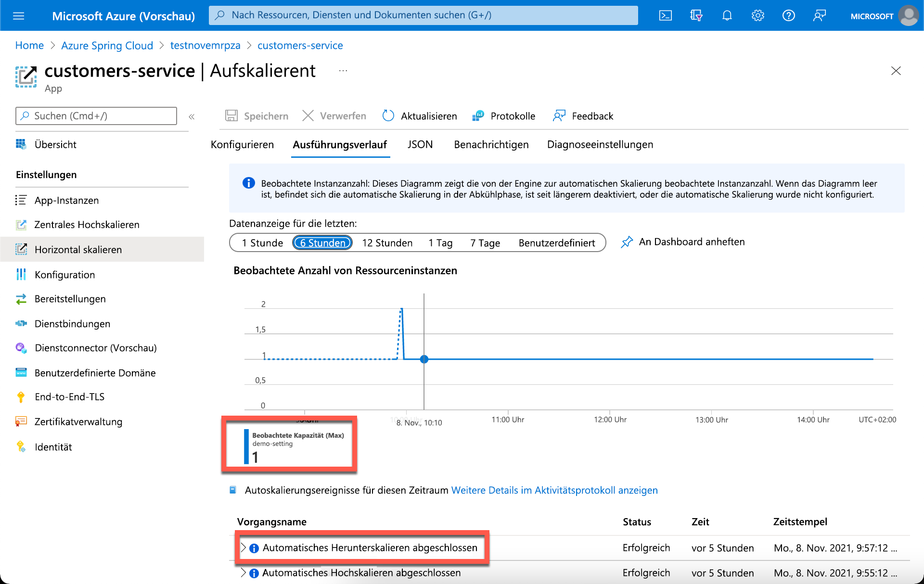This screenshot has width=924, height=584.
Task: Open directory and subscription filter icon
Action: [x=696, y=16]
